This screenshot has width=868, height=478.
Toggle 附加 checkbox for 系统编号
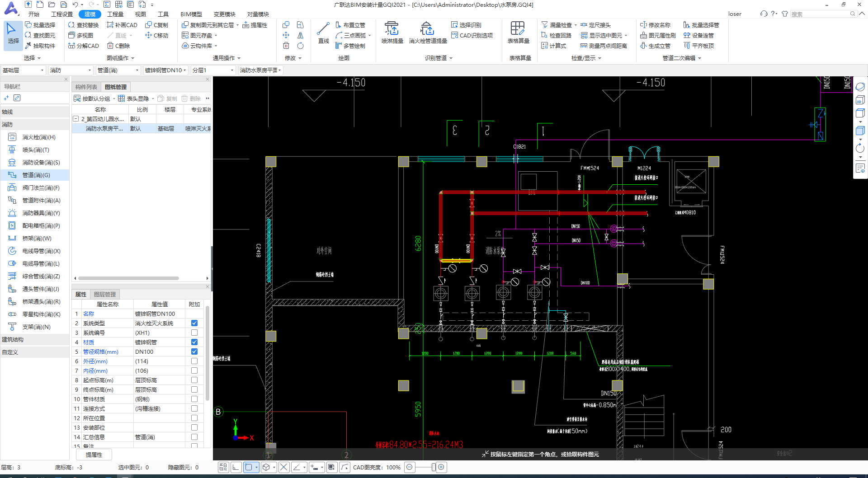tap(194, 333)
